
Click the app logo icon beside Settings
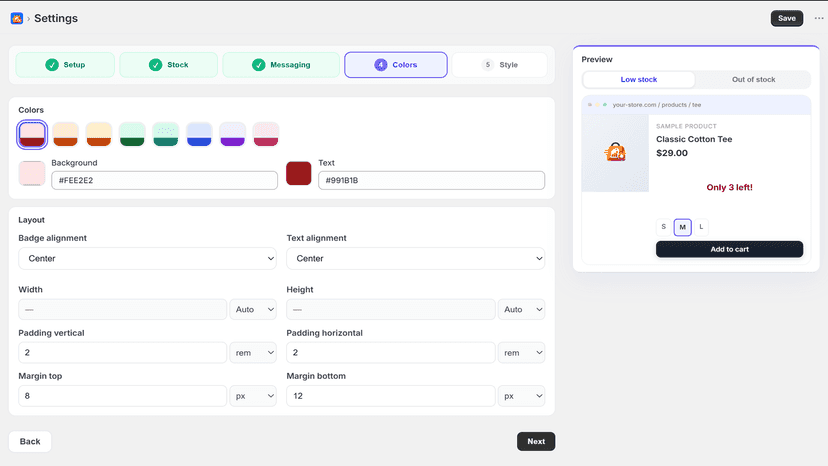coord(17,18)
